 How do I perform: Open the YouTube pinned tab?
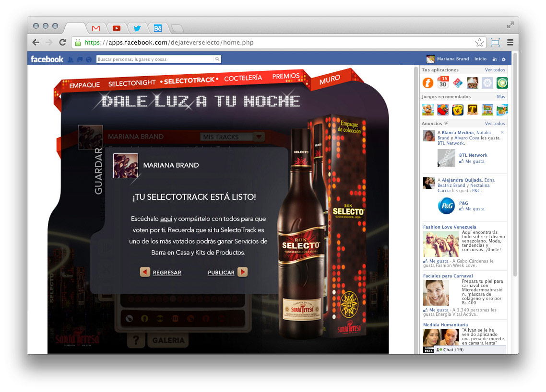(x=117, y=29)
